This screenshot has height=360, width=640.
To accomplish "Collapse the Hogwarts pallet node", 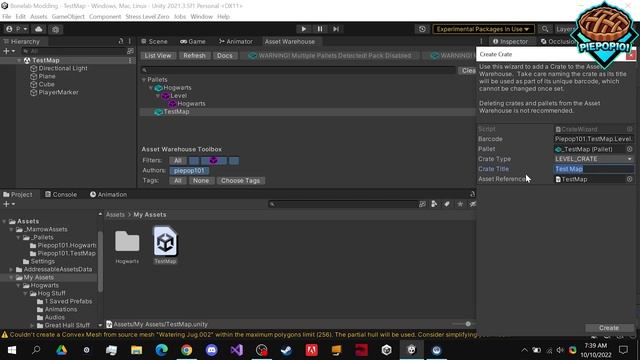I will (151, 88).
